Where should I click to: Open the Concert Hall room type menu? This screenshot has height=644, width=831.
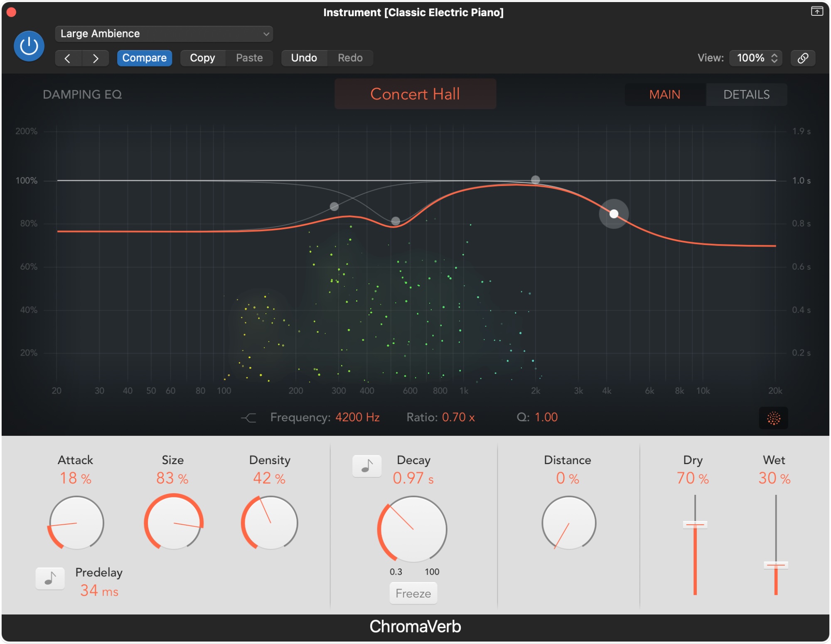pos(415,94)
